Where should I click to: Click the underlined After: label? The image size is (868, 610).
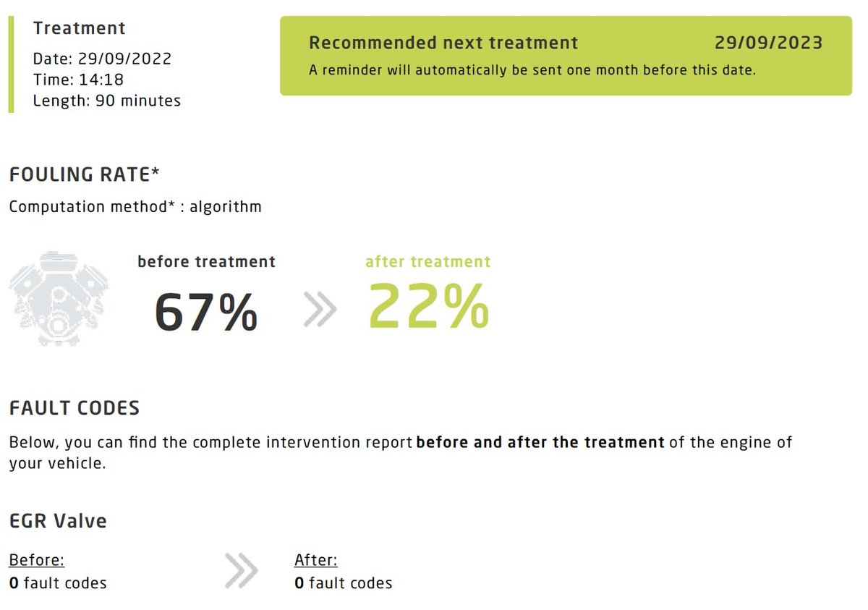[316, 560]
